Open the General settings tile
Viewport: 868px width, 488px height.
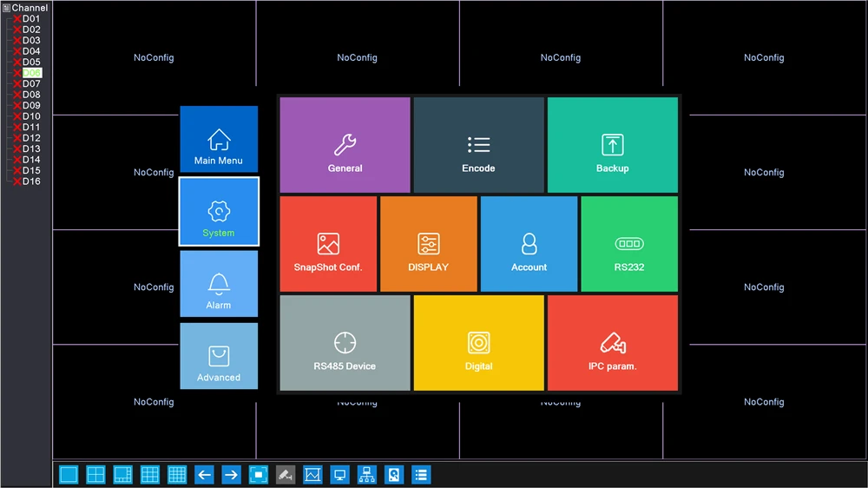[x=345, y=145]
